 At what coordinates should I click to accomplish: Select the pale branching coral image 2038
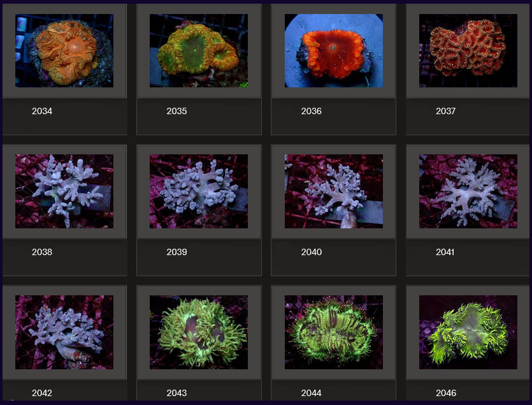click(64, 191)
